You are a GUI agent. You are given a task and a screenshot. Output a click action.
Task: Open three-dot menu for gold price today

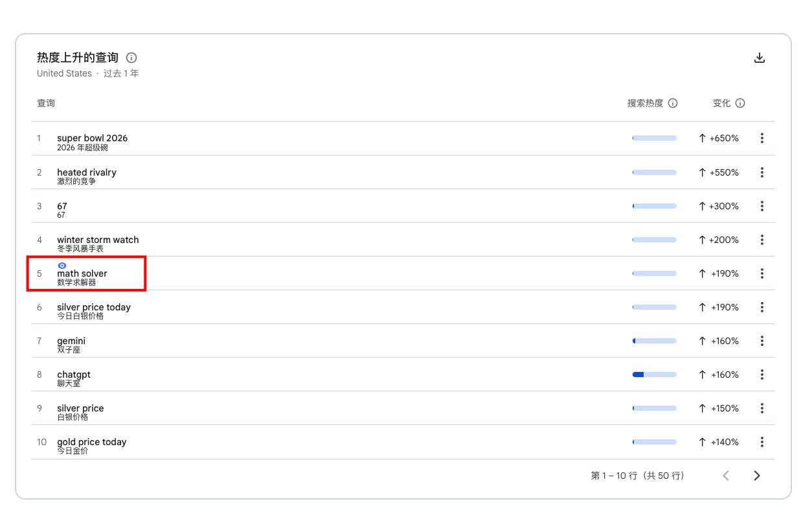(762, 442)
